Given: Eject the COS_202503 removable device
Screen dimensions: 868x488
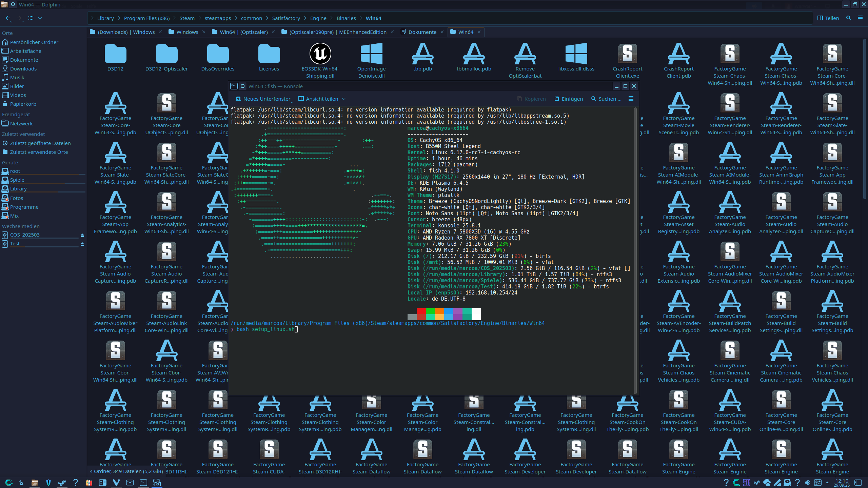Looking at the screenshot, I should [x=82, y=235].
